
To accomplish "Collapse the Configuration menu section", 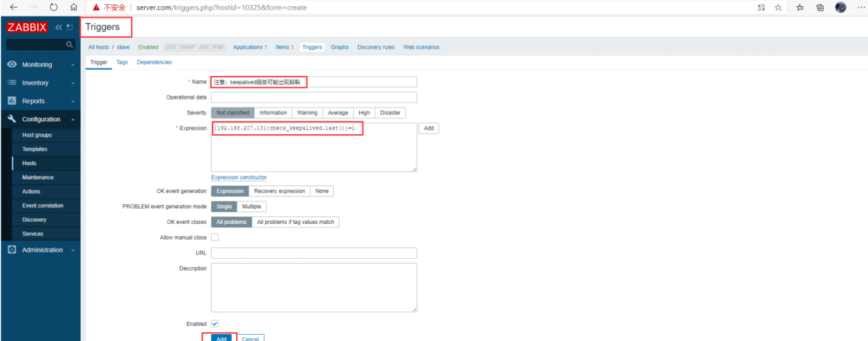I will coord(41,119).
